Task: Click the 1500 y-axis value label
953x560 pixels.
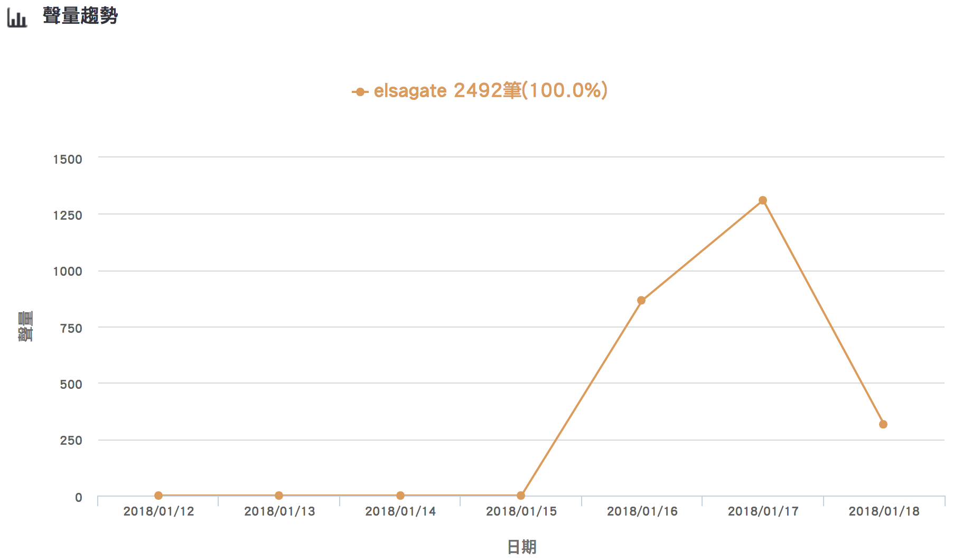Action: [68, 160]
